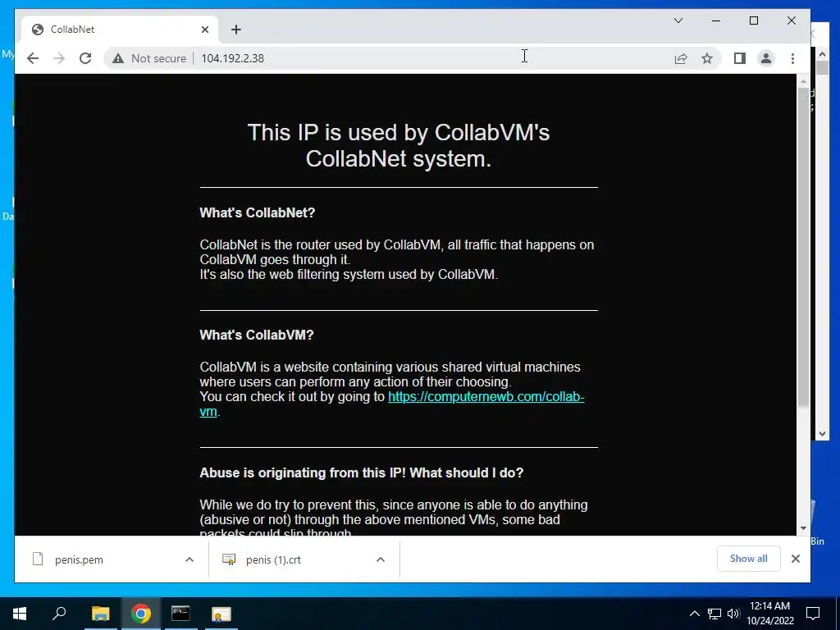The height and width of the screenshot is (630, 840).
Task: Click the page scroll-down arrow
Action: click(803, 528)
